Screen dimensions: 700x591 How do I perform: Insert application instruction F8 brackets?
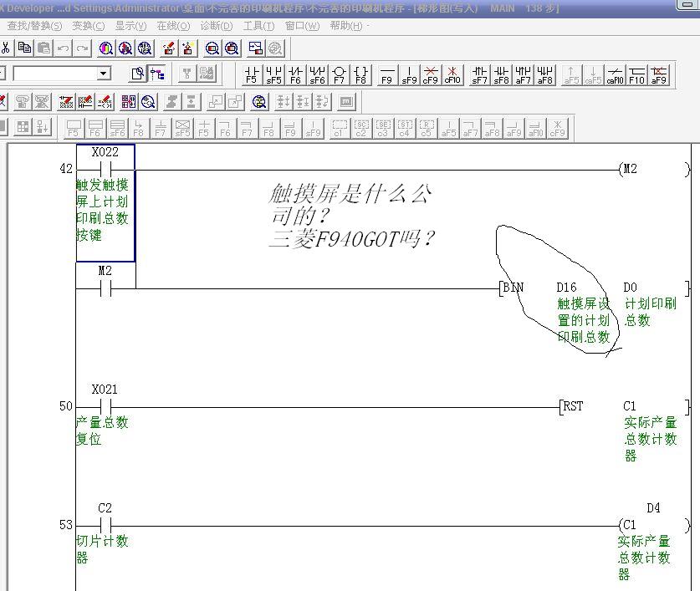tap(360, 74)
